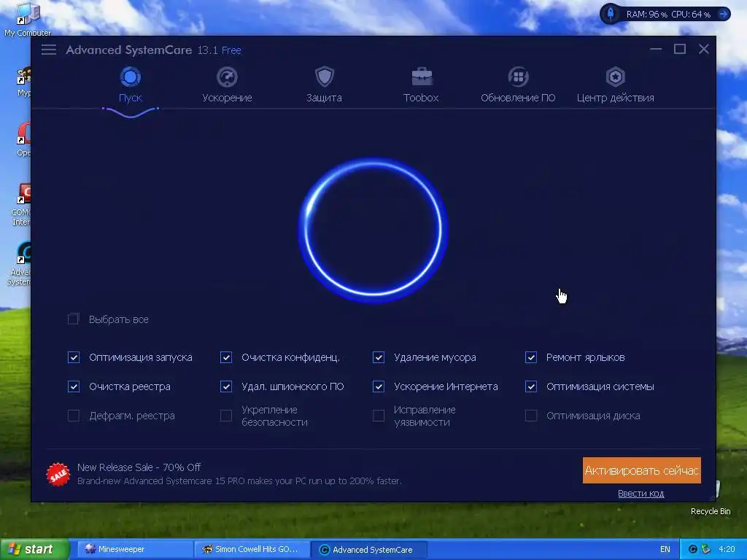Viewport: 747px width, 560px height.
Task: Enable Укрепление безопасности checkbox
Action: pyautogui.click(x=226, y=416)
